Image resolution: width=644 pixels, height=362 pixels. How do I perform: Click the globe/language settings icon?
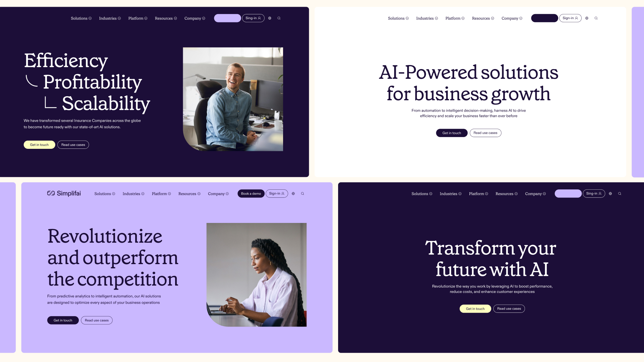270,18
